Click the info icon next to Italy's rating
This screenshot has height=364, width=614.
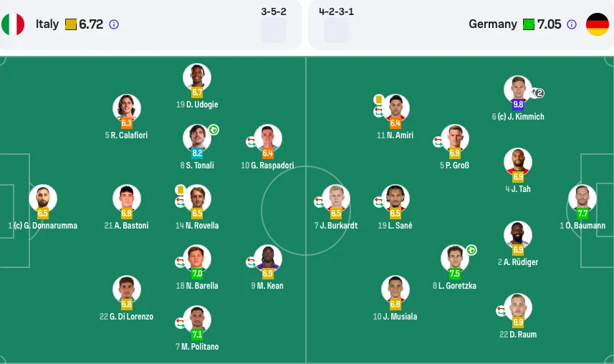tap(114, 24)
